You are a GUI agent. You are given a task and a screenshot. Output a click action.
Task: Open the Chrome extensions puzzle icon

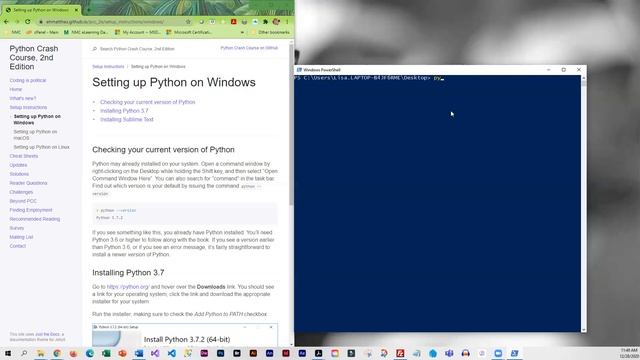click(265, 22)
